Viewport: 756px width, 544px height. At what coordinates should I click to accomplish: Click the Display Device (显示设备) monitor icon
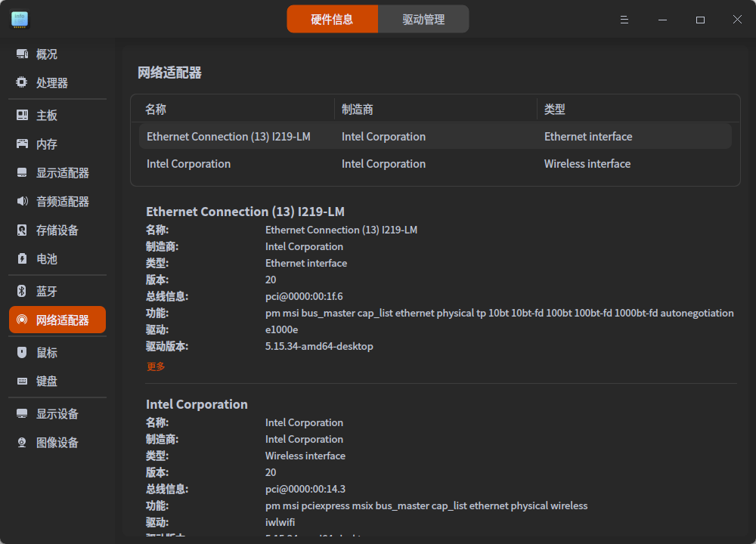point(22,413)
